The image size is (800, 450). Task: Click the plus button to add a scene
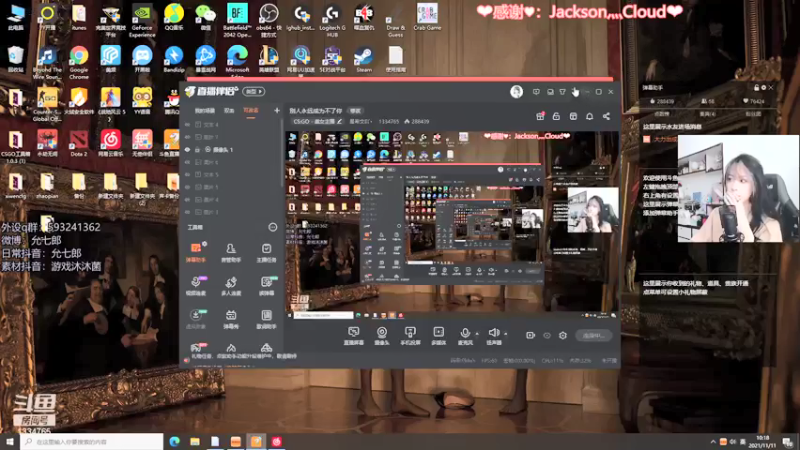coord(277,110)
